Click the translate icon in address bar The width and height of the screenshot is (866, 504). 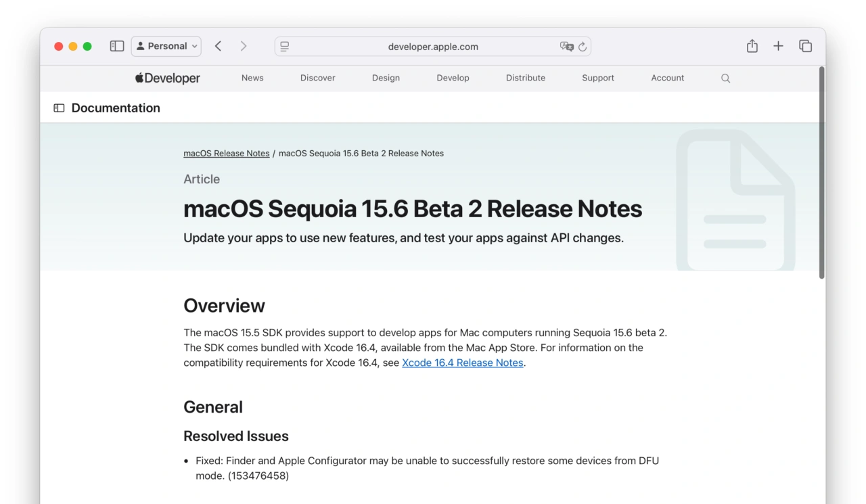point(566,47)
